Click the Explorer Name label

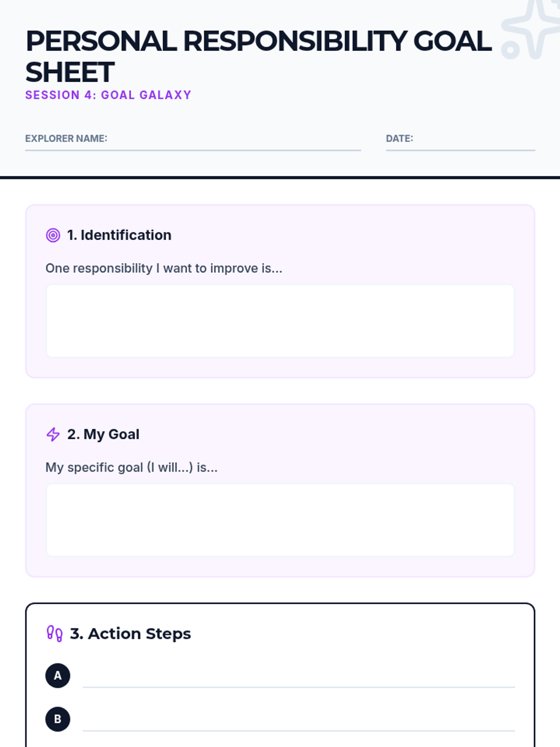[66, 139]
